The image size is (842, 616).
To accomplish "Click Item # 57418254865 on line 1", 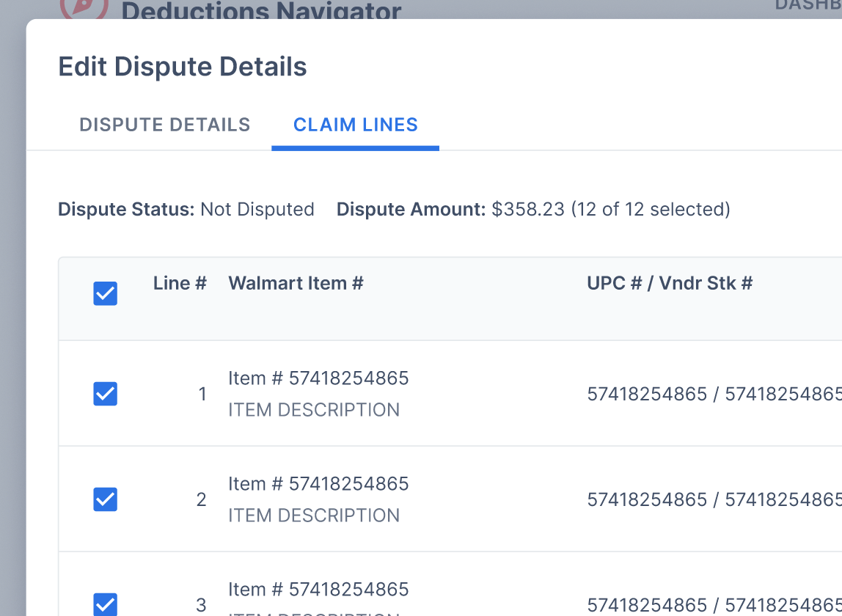I will (x=318, y=378).
